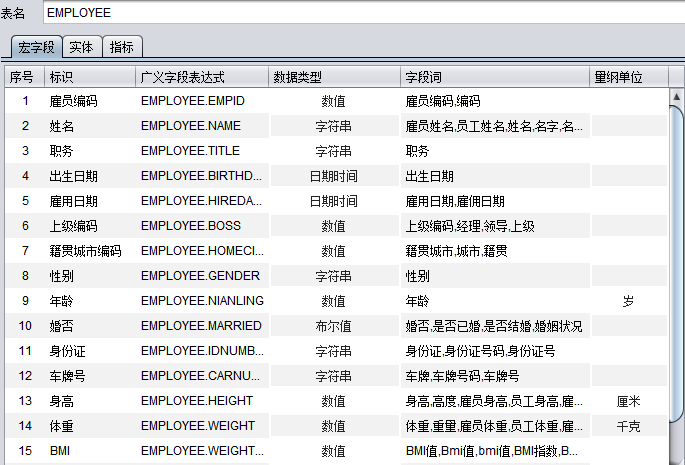Screen dimensions: 685x465
Task: Click the 表名 input field containing EMPLOYEE
Action: pyautogui.click(x=360, y=13)
